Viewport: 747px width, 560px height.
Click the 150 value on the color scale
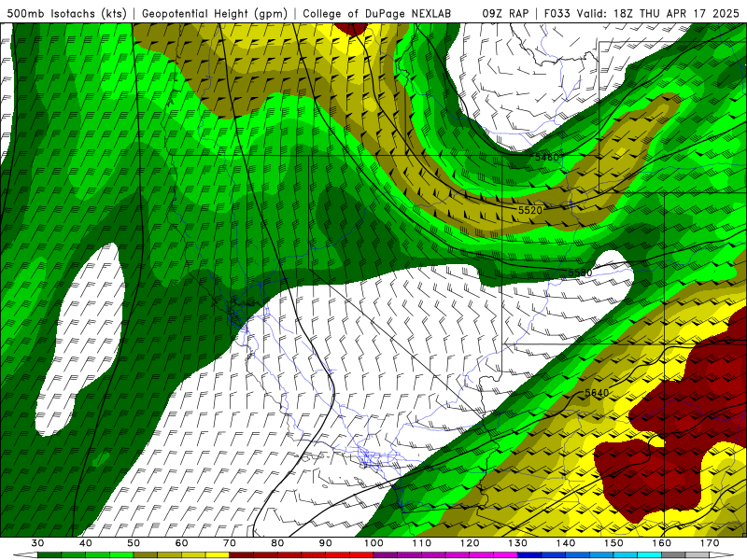coord(613,543)
